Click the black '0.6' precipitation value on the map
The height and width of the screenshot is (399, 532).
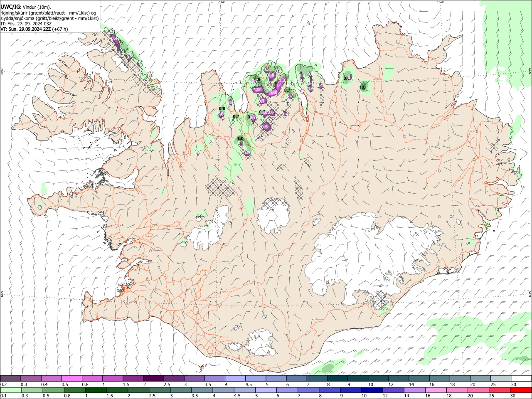coord(222,108)
